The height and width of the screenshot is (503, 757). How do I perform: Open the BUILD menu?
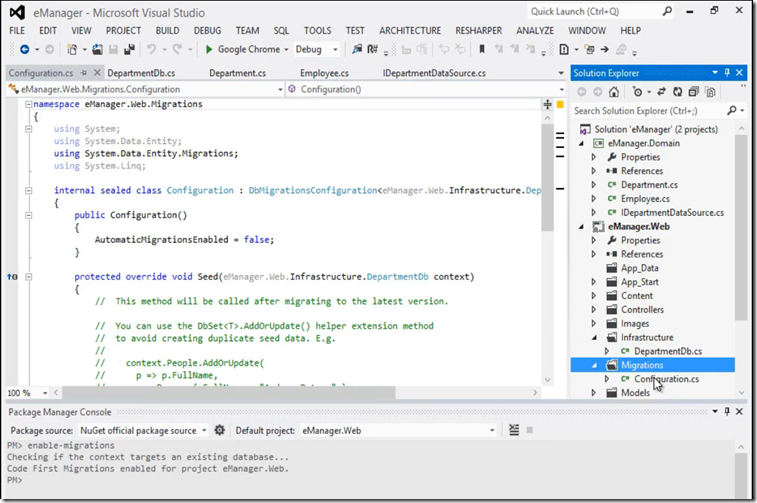167,30
